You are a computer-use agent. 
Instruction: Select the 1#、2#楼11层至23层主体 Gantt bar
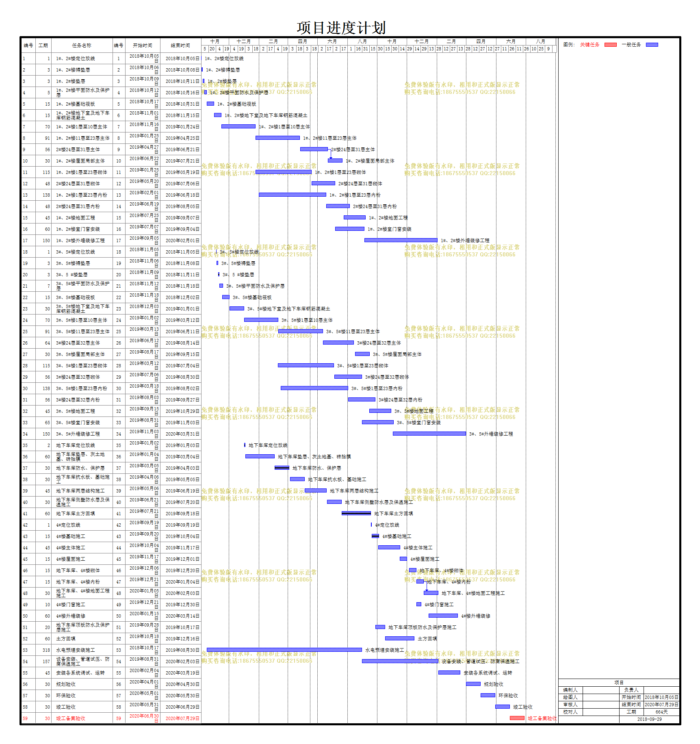277,138
